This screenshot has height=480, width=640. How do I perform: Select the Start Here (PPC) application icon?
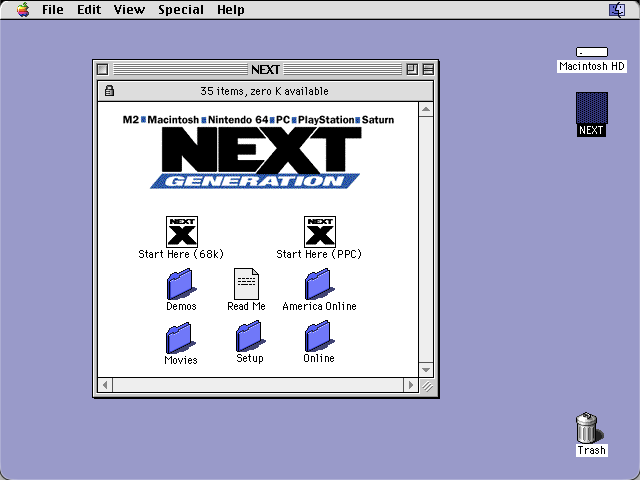[x=320, y=232]
